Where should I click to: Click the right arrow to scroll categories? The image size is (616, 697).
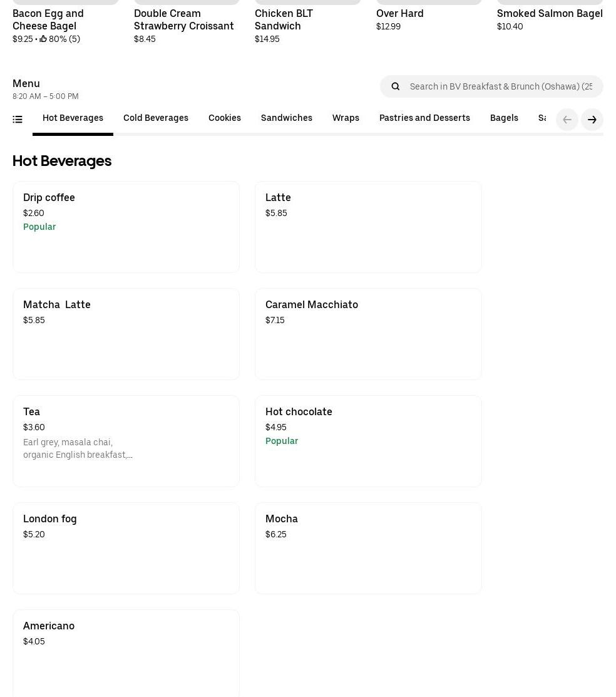point(592,120)
